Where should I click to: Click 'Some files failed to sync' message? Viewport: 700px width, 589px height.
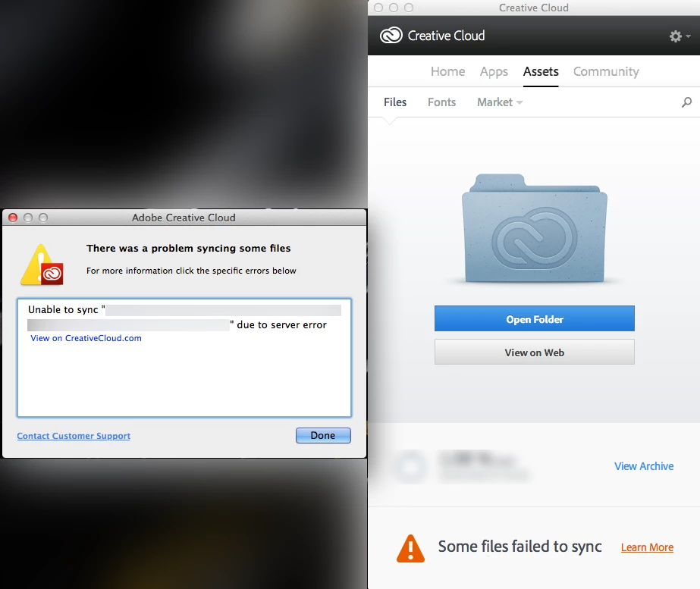(x=520, y=547)
